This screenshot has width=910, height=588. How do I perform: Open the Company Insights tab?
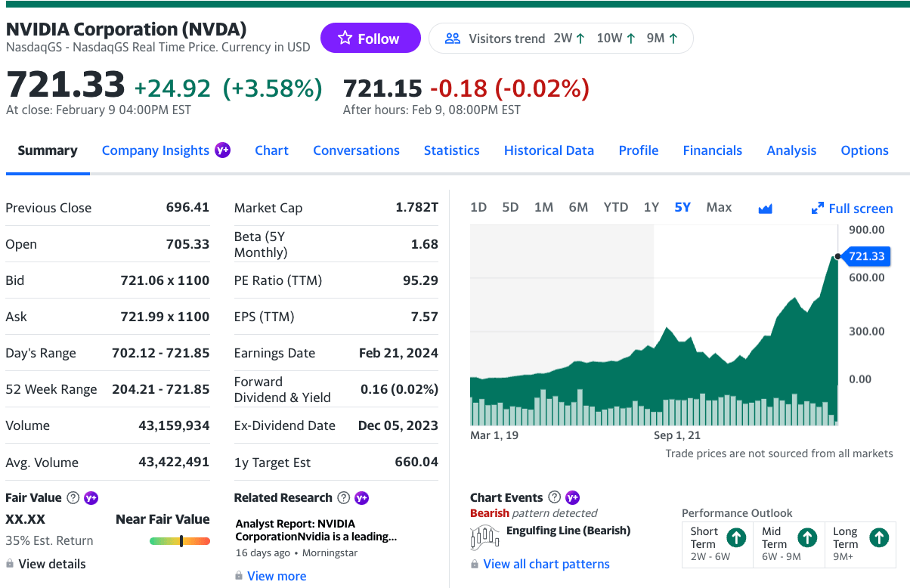point(156,150)
